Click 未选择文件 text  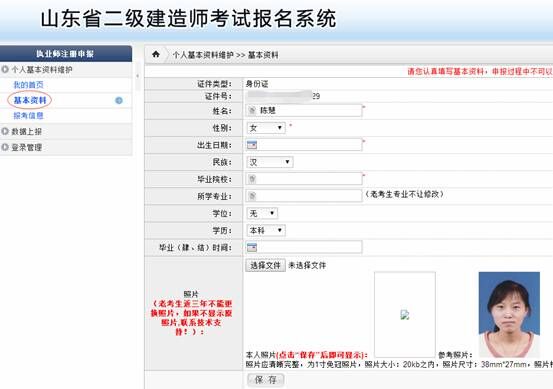coord(307,265)
